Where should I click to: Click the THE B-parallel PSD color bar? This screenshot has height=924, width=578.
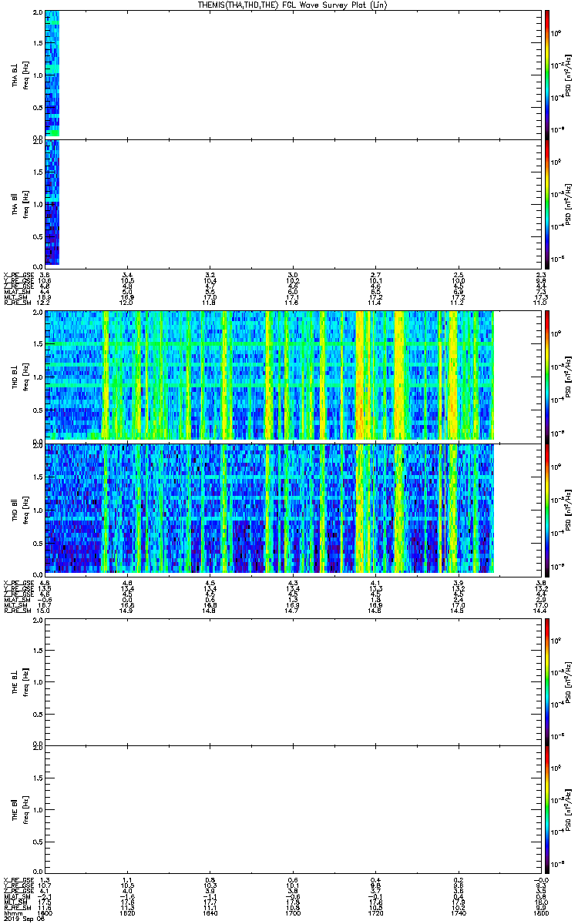(x=546, y=809)
